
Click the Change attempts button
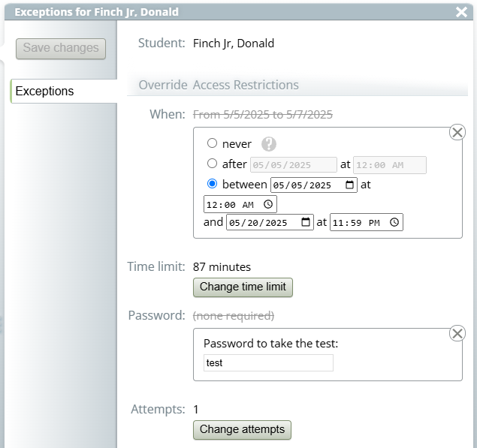(242, 430)
